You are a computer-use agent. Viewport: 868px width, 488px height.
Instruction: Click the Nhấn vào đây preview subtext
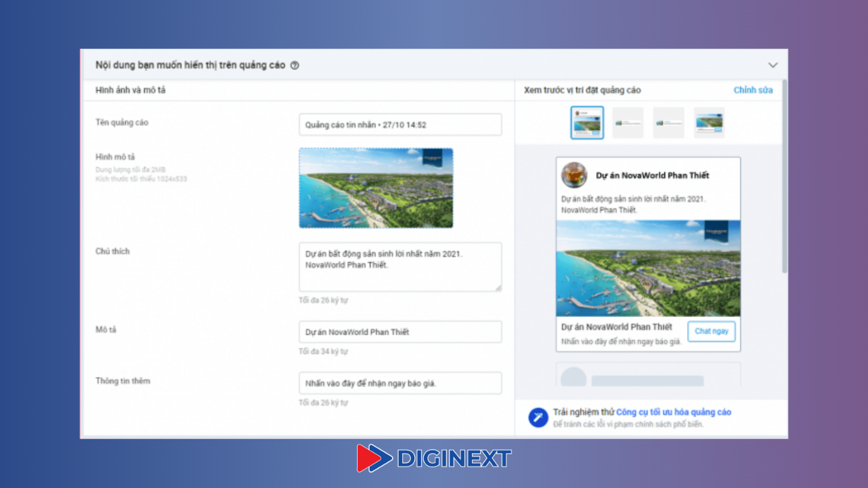coord(621,341)
